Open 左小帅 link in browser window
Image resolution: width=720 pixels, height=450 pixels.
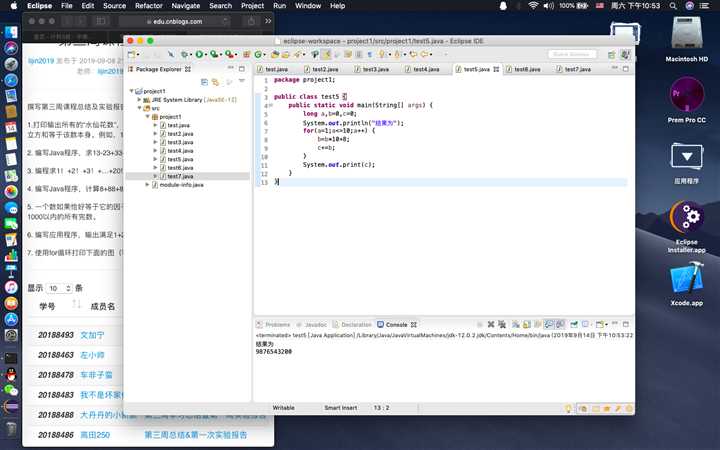tap(92, 355)
